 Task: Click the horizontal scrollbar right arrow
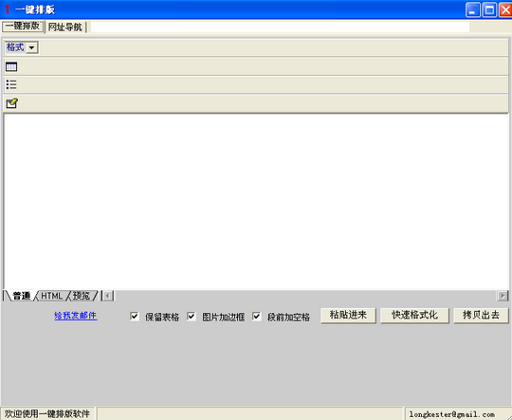(503, 296)
